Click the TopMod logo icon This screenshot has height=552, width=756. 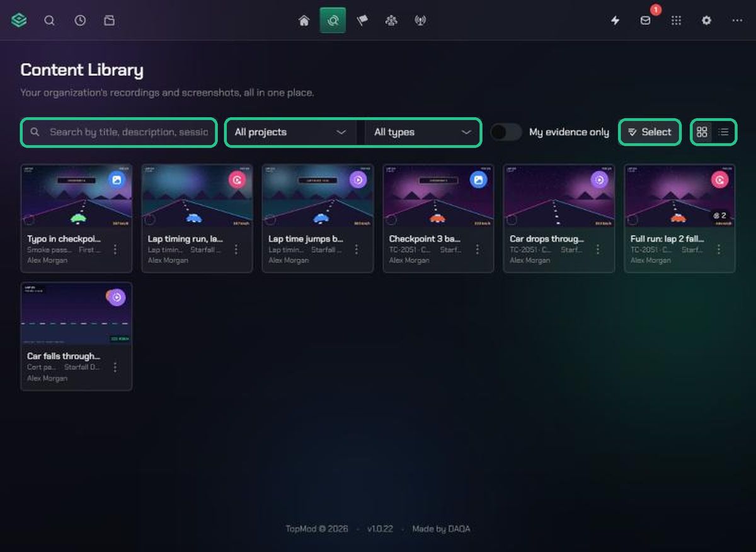19,20
